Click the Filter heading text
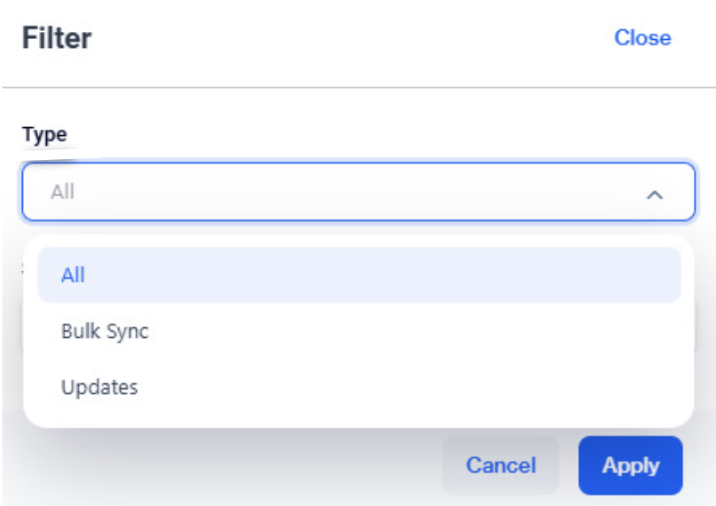This screenshot has height=506, width=716. coord(57,38)
